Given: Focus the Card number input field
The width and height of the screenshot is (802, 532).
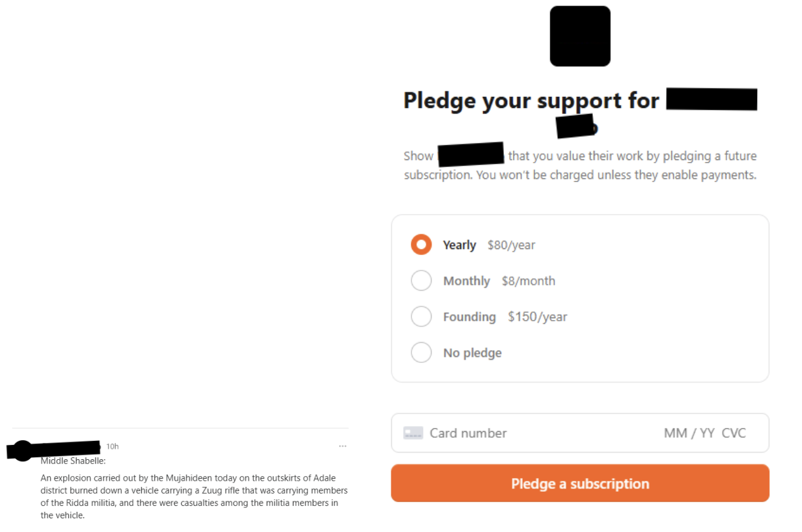Looking at the screenshot, I should pyautogui.click(x=521, y=433).
